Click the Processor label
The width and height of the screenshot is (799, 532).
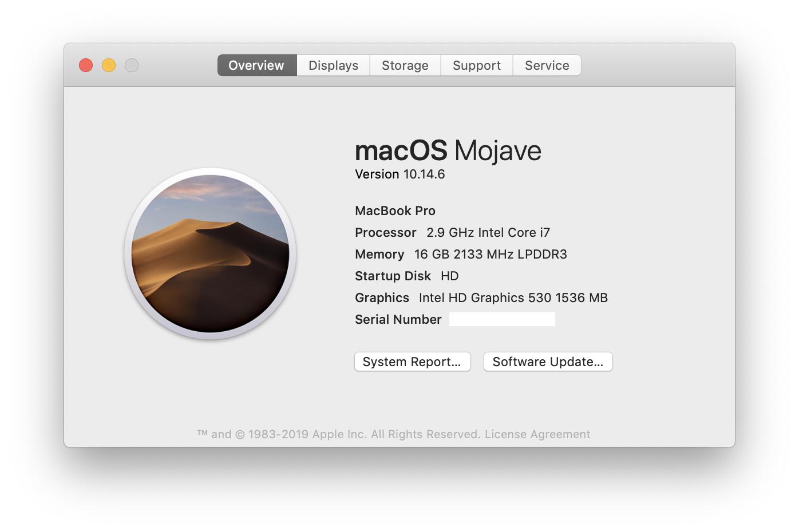click(x=386, y=232)
